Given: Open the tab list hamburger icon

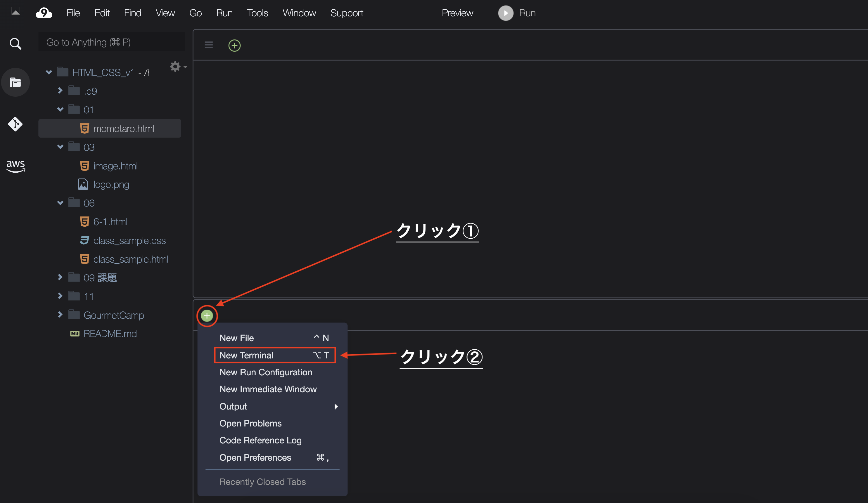Looking at the screenshot, I should pos(208,45).
